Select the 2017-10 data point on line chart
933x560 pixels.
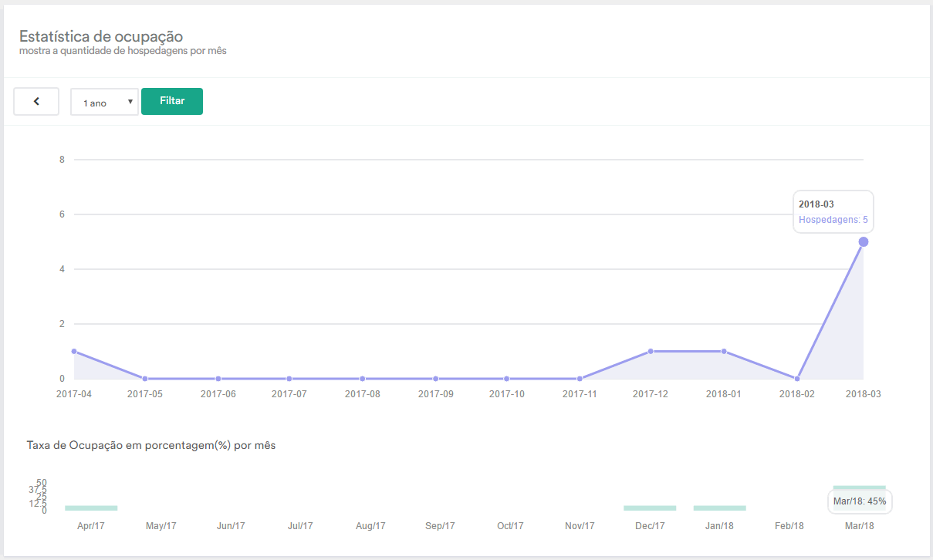click(506, 379)
